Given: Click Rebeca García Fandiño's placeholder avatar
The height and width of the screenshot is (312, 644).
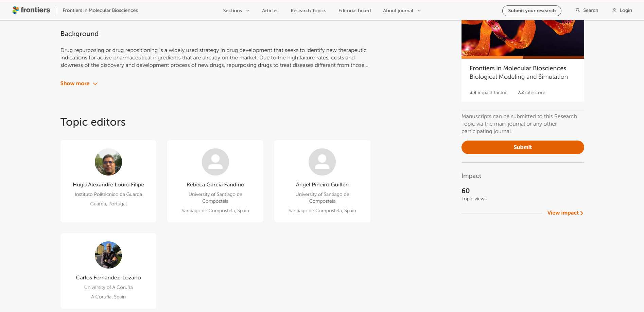Looking at the screenshot, I should coord(215,162).
